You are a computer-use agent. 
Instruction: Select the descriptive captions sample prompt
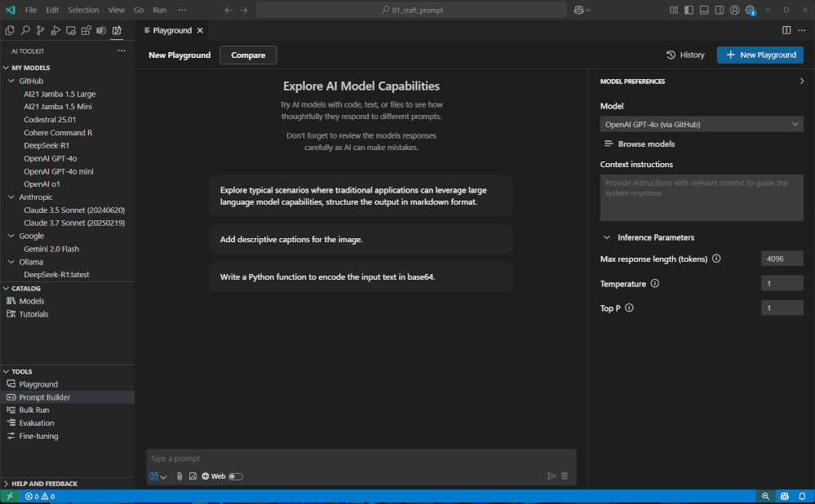point(361,240)
